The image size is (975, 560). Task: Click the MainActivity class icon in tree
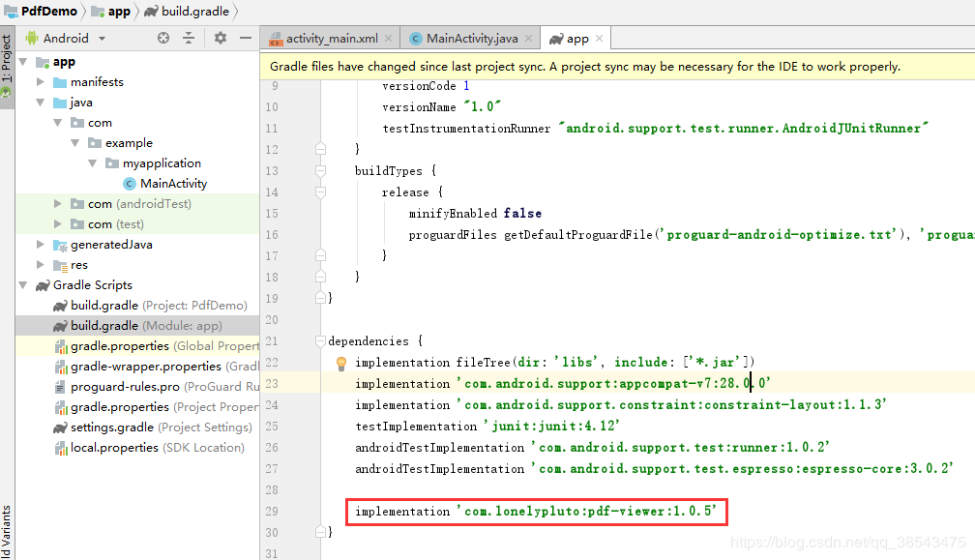click(x=130, y=184)
